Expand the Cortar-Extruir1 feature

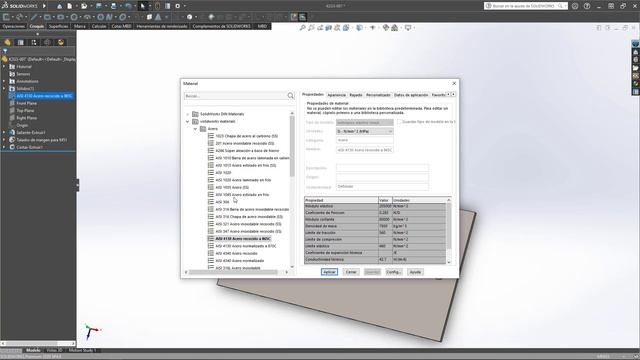pyautogui.click(x=4, y=147)
